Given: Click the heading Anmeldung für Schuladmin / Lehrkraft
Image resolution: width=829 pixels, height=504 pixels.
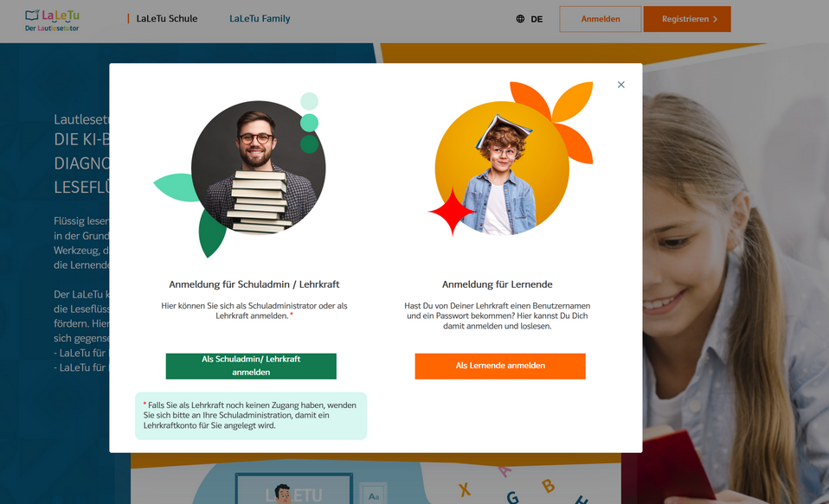Looking at the screenshot, I should [x=254, y=284].
